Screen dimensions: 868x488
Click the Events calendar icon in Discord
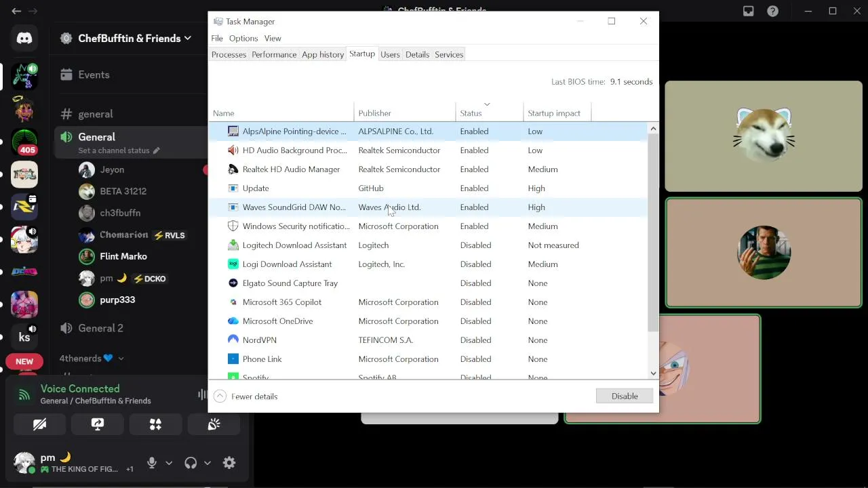(66, 75)
